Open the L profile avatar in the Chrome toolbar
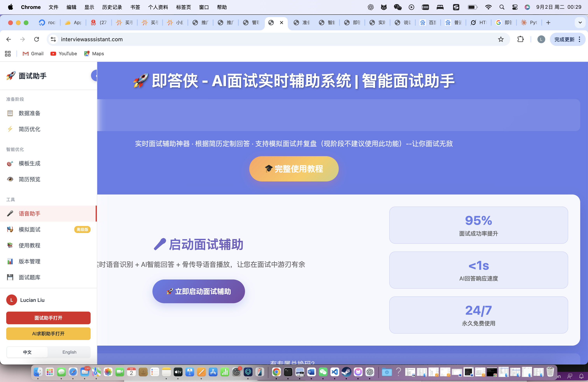This screenshot has height=382, width=588. point(541,39)
